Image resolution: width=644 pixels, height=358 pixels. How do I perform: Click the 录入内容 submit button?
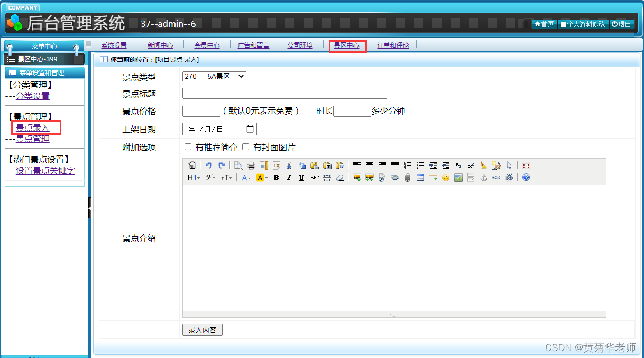click(x=203, y=329)
